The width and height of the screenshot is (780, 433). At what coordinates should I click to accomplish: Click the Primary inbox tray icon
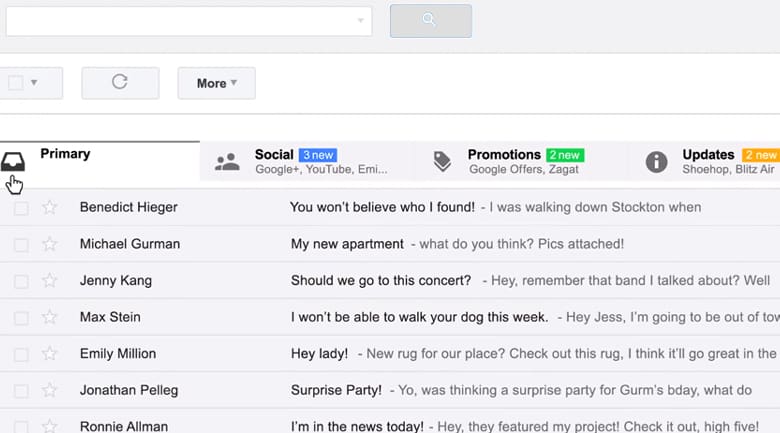[13, 161]
